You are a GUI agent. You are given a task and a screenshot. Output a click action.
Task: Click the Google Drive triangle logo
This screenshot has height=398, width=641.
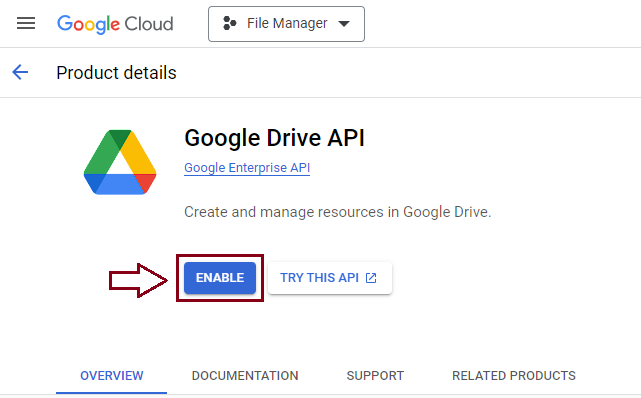[120, 162]
